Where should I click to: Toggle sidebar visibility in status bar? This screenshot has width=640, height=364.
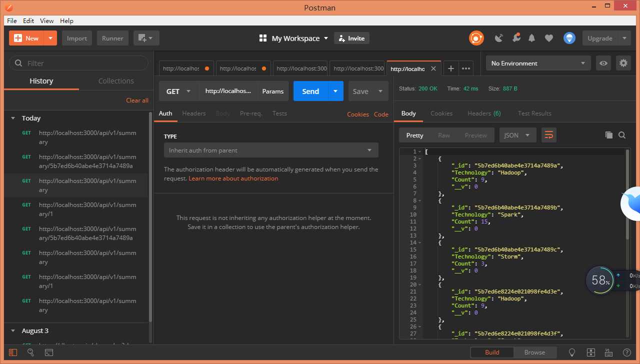(x=13, y=352)
